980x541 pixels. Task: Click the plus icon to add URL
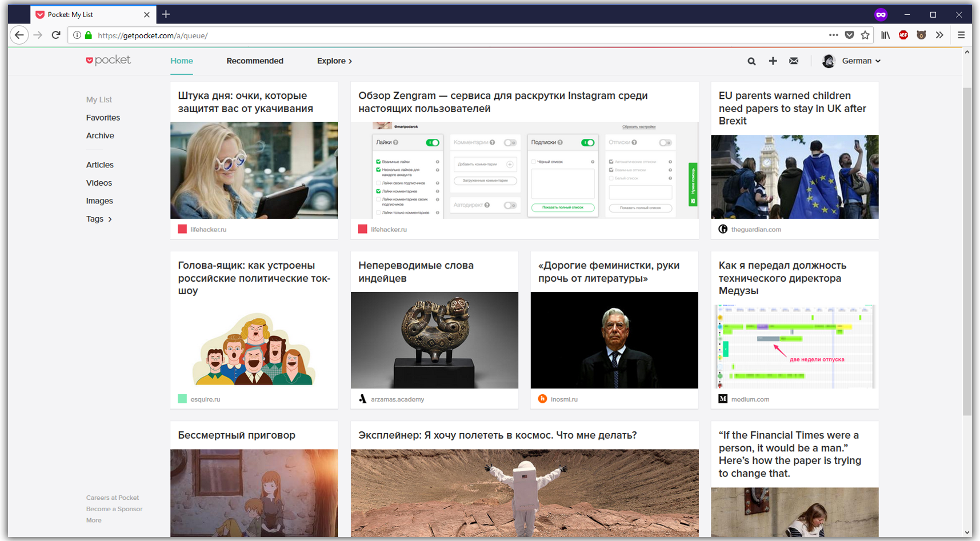point(773,61)
